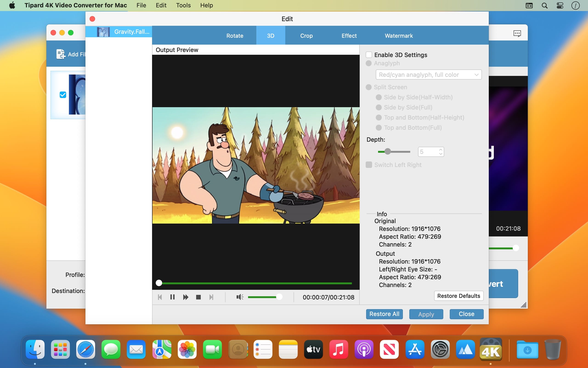Open the Trash in the dock
Screen dimensions: 588x368
[x=553, y=350]
